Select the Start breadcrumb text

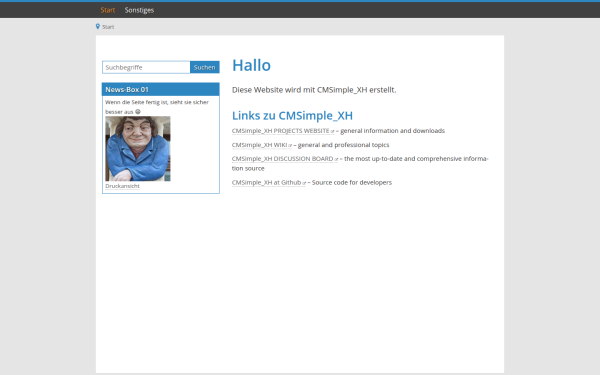pos(108,27)
